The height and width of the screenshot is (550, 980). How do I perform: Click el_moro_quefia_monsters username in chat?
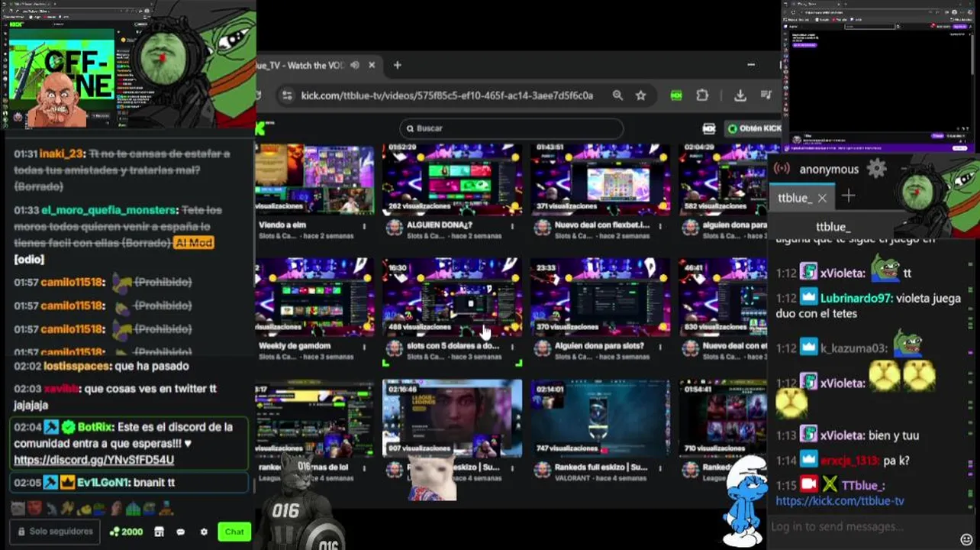pyautogui.click(x=109, y=210)
